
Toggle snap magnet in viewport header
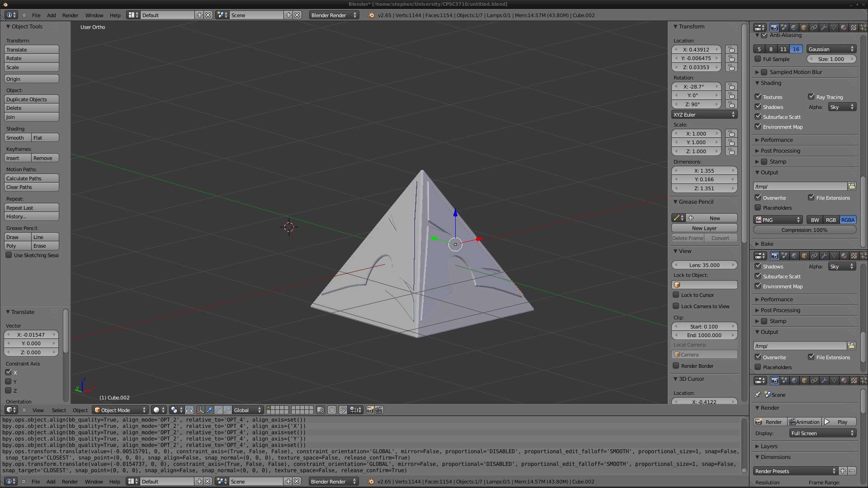pyautogui.click(x=343, y=410)
